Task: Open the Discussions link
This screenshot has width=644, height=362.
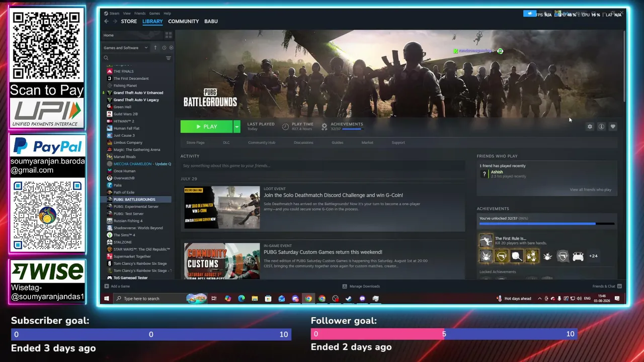Action: point(303,142)
